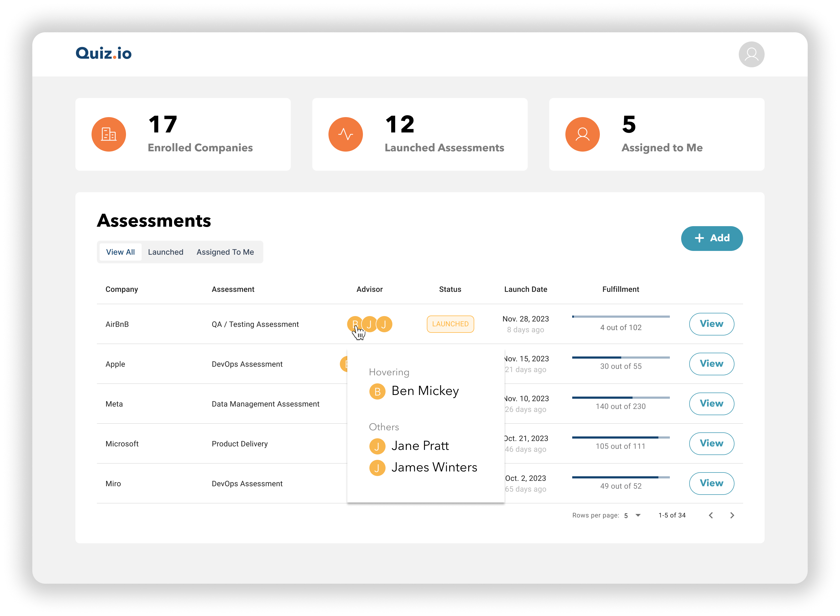Click the Enrolled Companies building icon
This screenshot has height=616, width=840.
point(108,134)
